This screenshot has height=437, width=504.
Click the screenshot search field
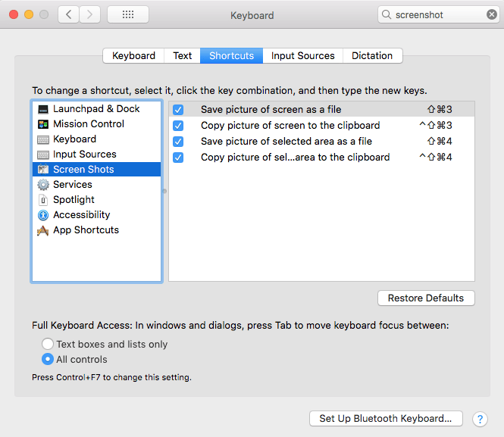(x=439, y=14)
